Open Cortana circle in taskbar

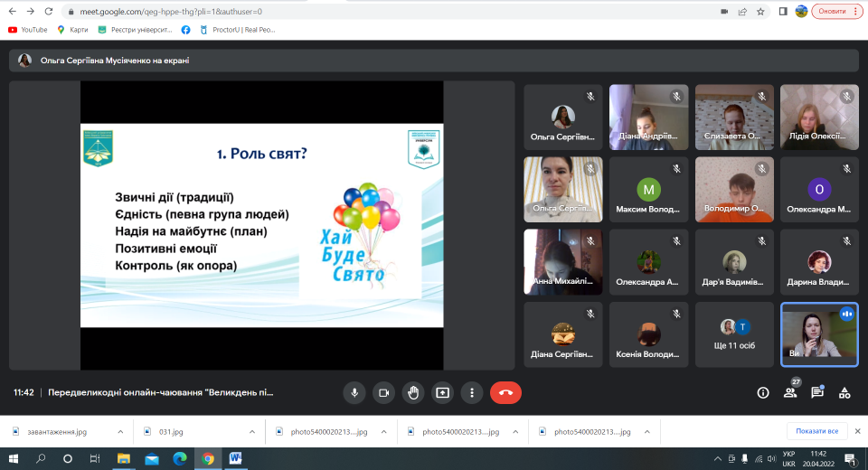coord(68,458)
